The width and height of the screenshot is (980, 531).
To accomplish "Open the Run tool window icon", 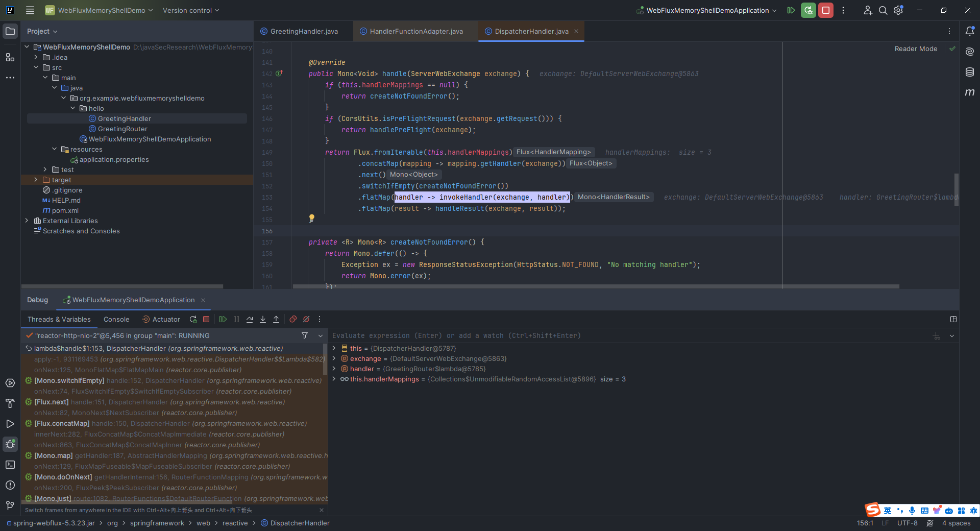I will 10,424.
